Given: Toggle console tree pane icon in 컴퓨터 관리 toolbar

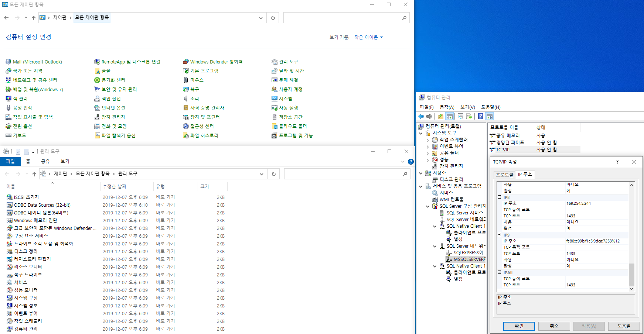Looking at the screenshot, I should coord(450,116).
